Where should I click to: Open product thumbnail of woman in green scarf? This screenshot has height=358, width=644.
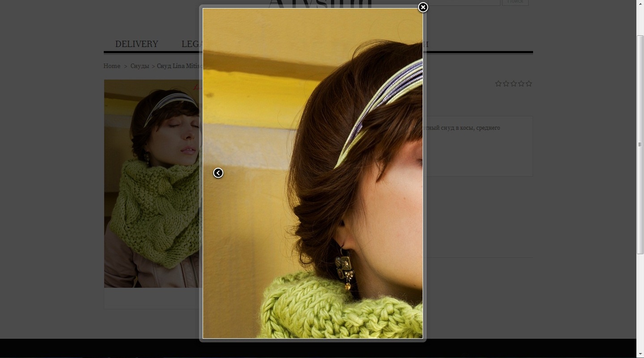pyautogui.click(x=152, y=183)
